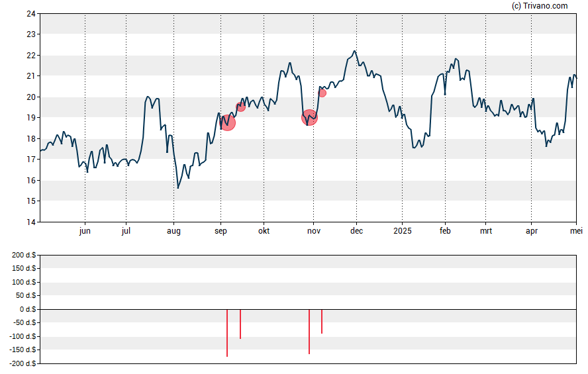The width and height of the screenshot is (588, 374).
Task: Click the 'okt' x-axis label
Action: tap(264, 231)
